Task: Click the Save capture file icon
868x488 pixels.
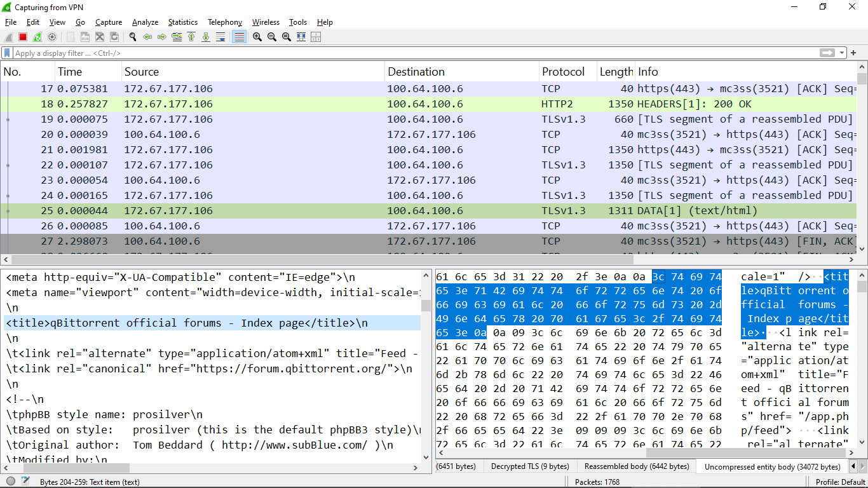Action: point(85,37)
